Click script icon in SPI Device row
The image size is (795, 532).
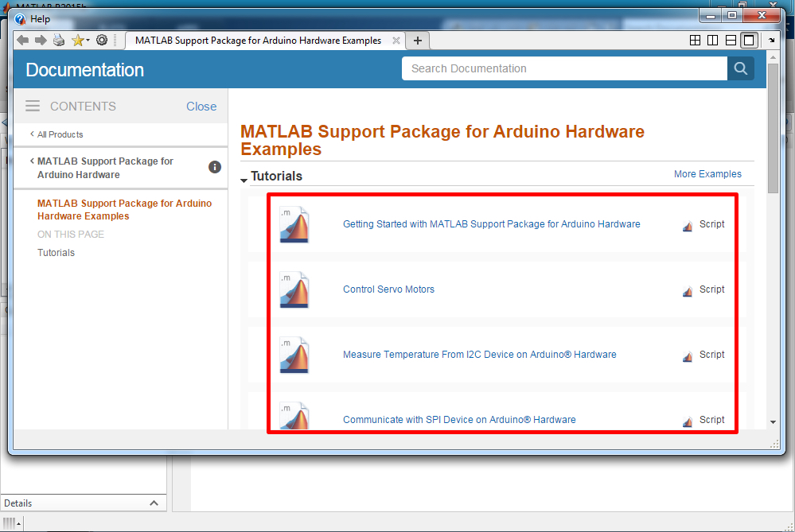[x=688, y=422]
